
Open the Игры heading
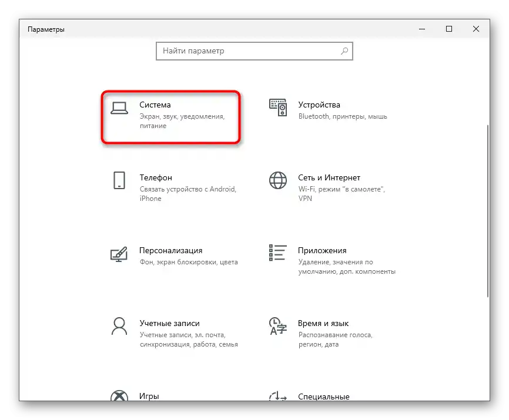149,396
